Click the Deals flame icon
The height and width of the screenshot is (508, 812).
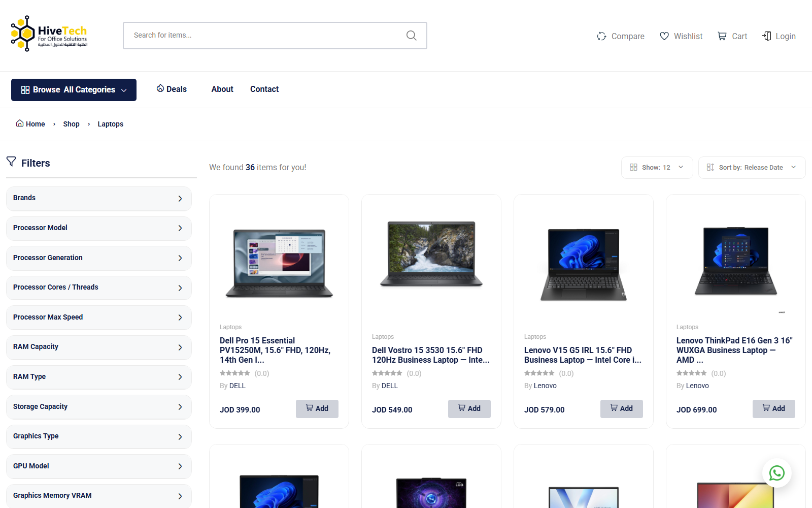(160, 88)
